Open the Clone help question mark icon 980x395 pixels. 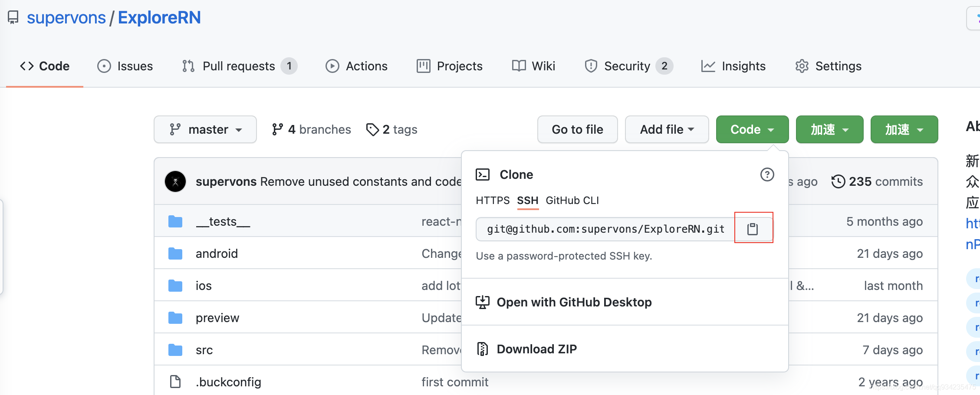point(767,174)
